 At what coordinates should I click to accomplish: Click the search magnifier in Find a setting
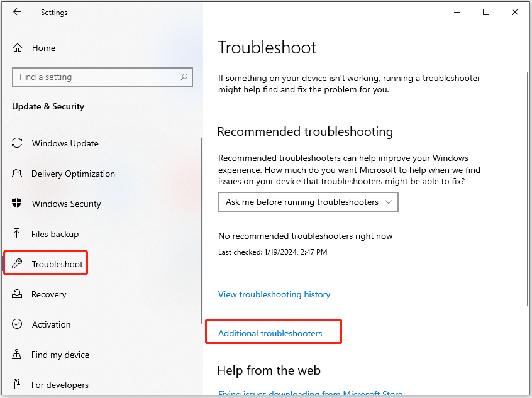point(183,77)
